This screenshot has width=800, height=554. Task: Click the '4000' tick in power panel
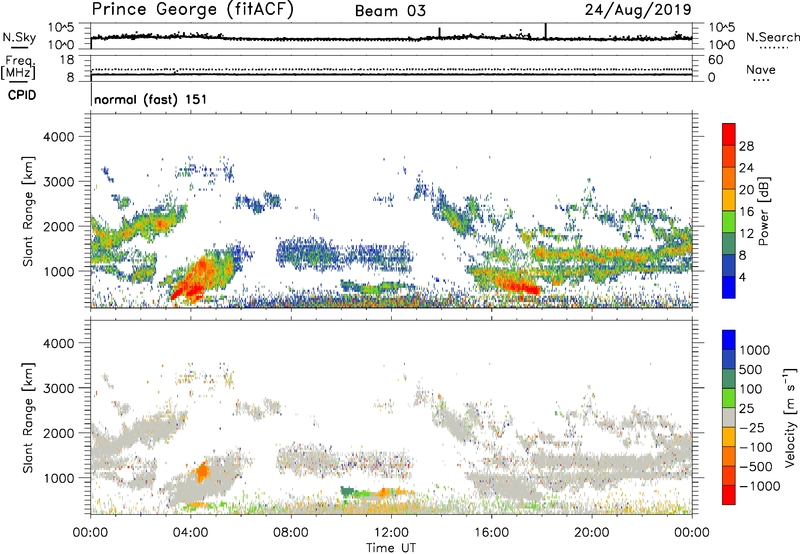tap(58, 137)
